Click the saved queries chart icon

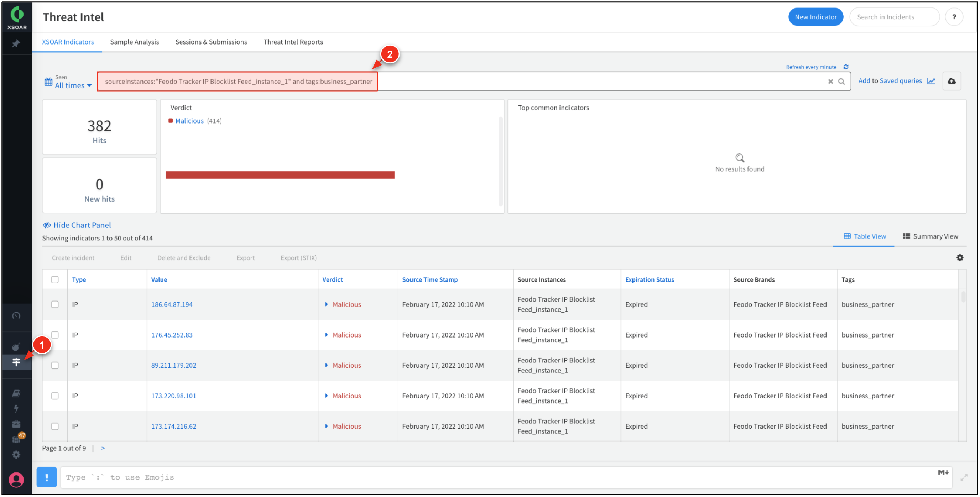point(931,81)
